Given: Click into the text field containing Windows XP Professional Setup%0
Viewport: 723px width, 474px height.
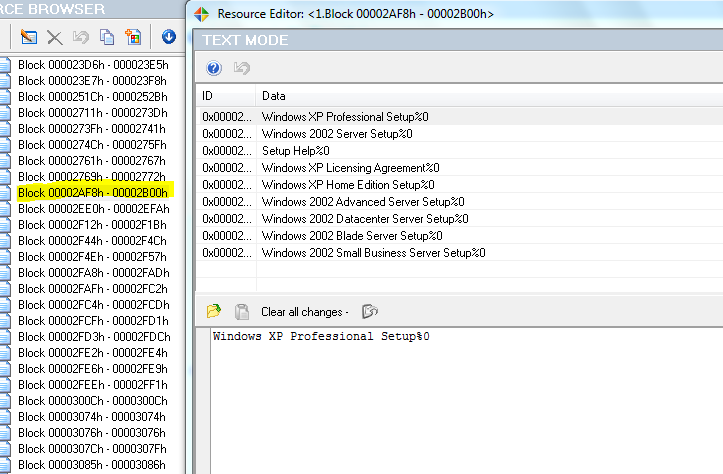Looking at the screenshot, I should pyautogui.click(x=467, y=400).
